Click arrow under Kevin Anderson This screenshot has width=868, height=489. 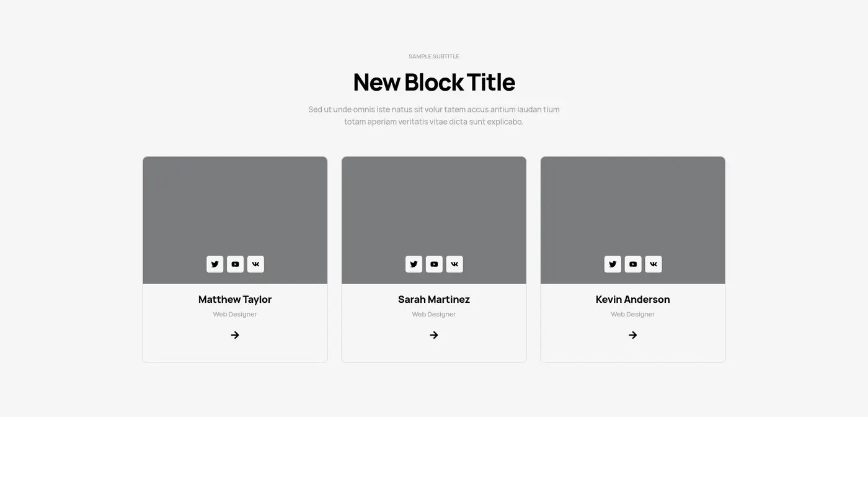[633, 335]
